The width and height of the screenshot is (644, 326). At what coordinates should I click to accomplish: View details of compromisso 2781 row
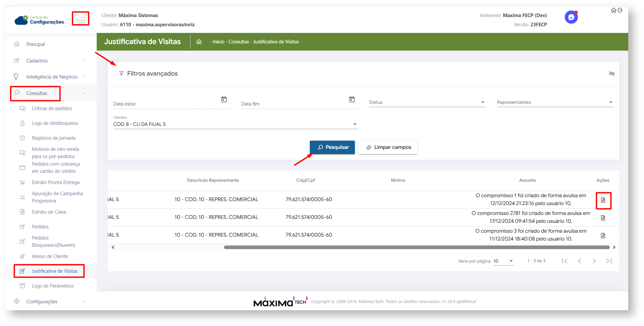[x=603, y=218]
